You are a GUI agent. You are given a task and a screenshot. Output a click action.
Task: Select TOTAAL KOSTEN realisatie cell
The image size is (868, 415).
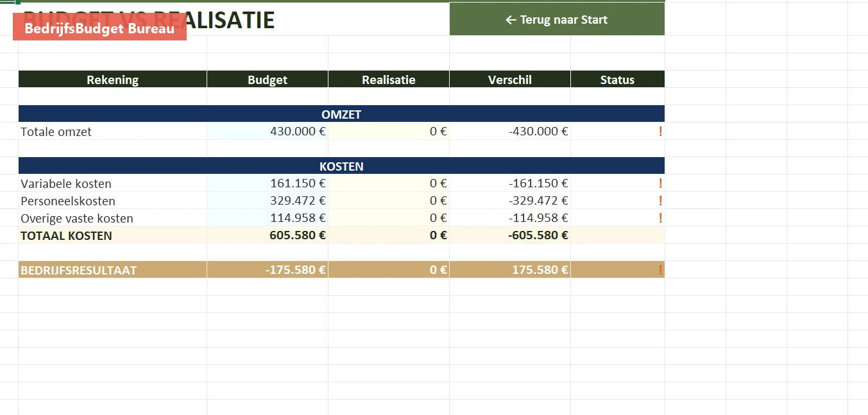(389, 235)
